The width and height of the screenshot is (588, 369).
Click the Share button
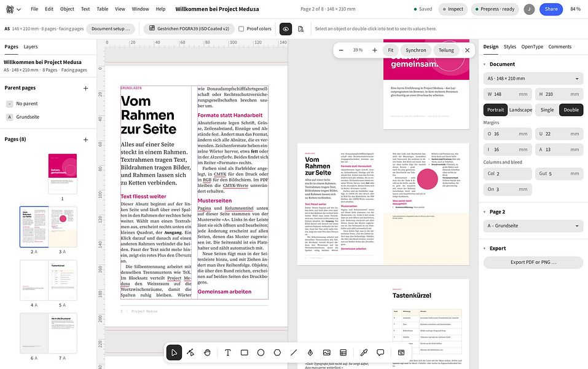[x=551, y=9]
